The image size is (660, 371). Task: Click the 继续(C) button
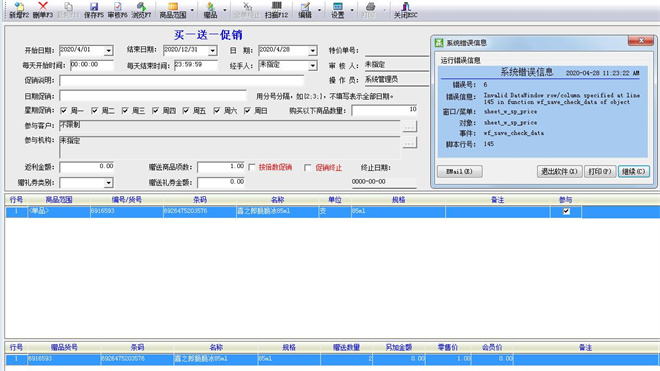(x=633, y=171)
